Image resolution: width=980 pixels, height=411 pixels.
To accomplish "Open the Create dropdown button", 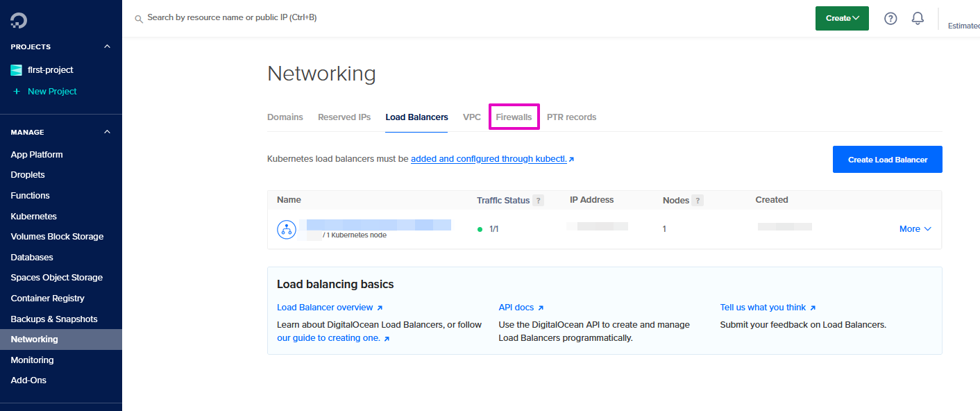I will click(842, 18).
